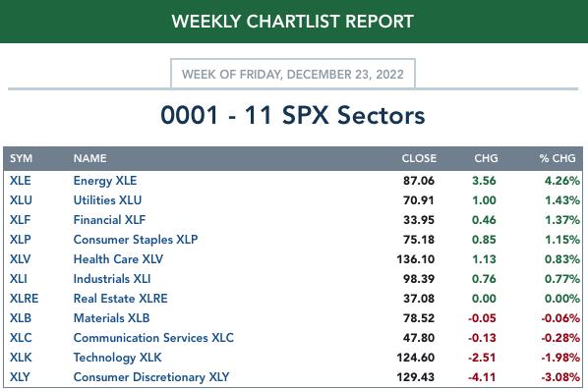The width and height of the screenshot is (588, 391).
Task: Sort by the SYM column header
Action: [21, 158]
